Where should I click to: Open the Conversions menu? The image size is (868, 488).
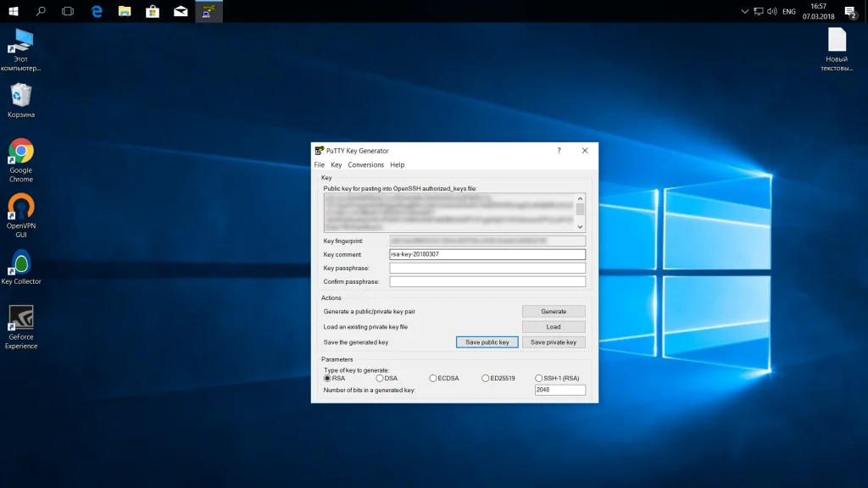365,164
